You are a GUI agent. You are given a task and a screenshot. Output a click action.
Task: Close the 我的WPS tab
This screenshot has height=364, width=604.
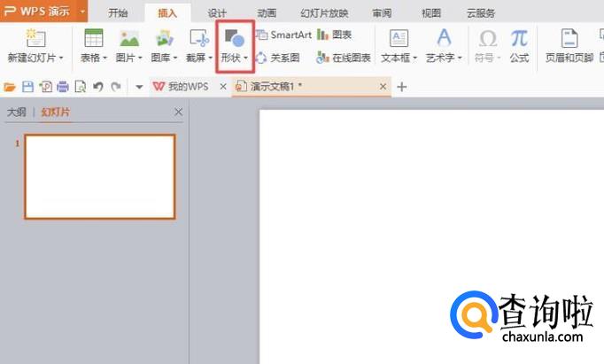[x=223, y=87]
